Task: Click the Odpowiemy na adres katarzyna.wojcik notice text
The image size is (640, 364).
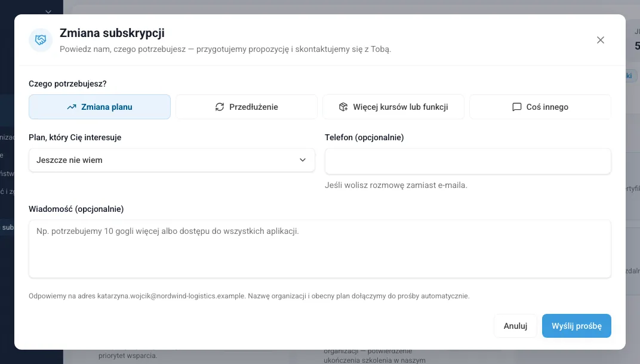Action: tap(249, 296)
